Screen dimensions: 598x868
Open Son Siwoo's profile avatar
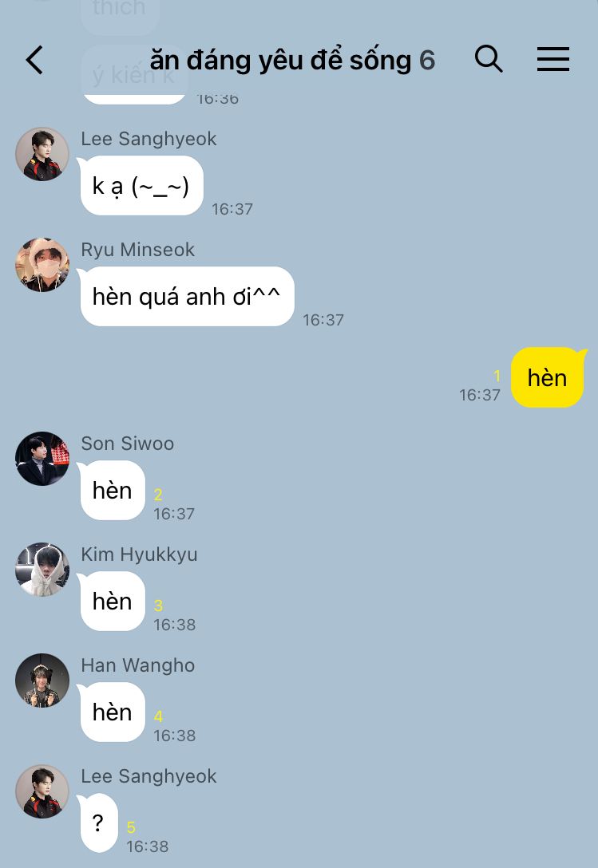pos(42,459)
